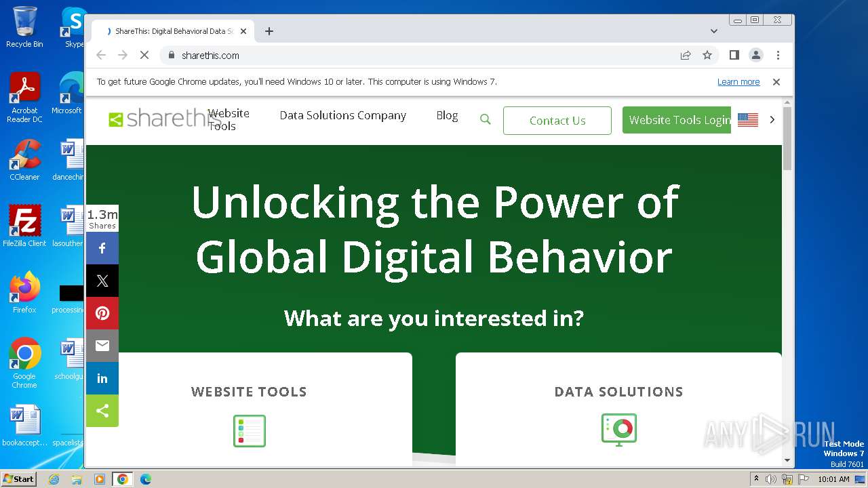
Task: Open Chrome three-dot menu
Action: click(778, 56)
